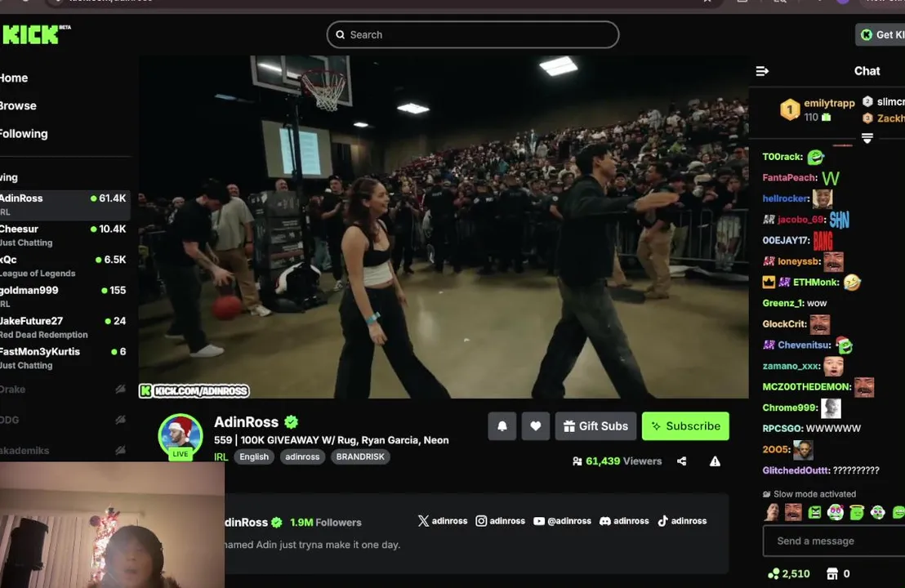Select the JakeFuture27 channel in the sidebar
905x588 pixels.
(x=65, y=327)
